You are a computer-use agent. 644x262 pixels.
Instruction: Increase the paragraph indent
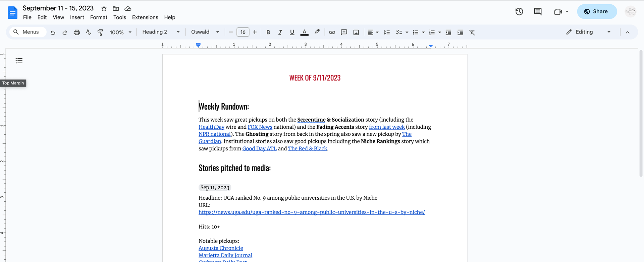coord(460,32)
